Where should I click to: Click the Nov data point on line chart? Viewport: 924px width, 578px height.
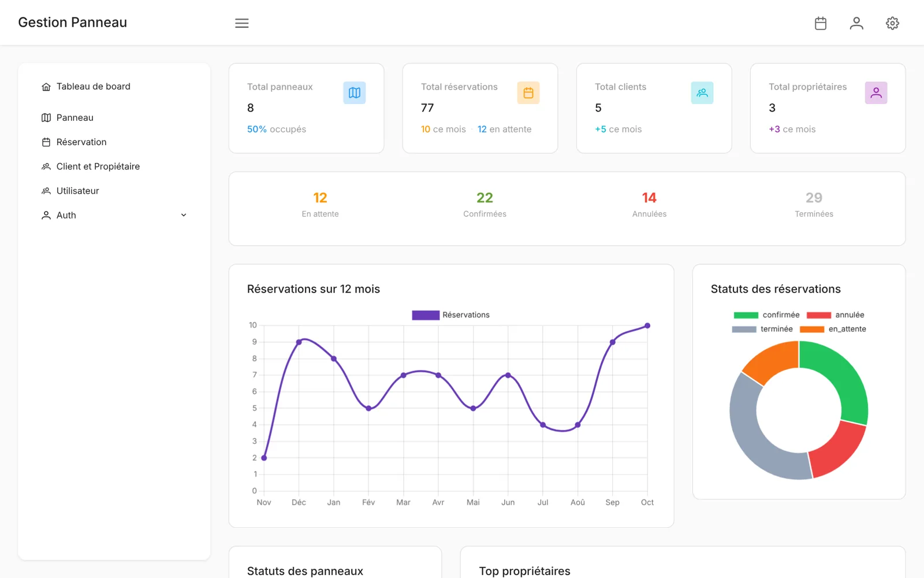tap(264, 458)
